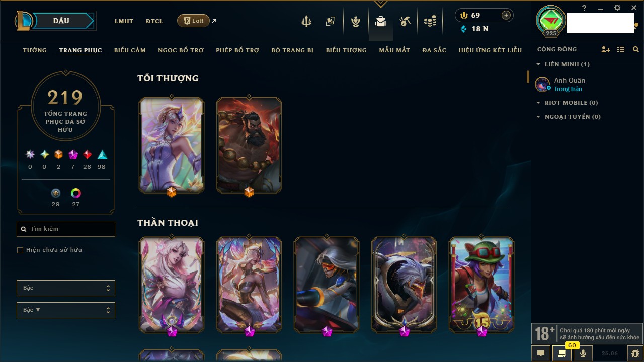The height and width of the screenshot is (362, 644).
Task: Open the Bậc ▼ sort dropdown
Action: point(66,310)
